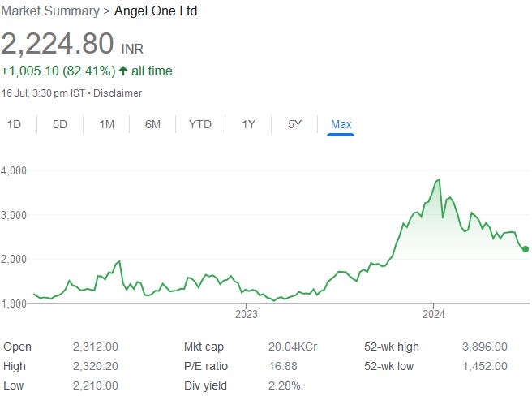Show the 6M chart range
532x396 pixels.
click(x=152, y=124)
